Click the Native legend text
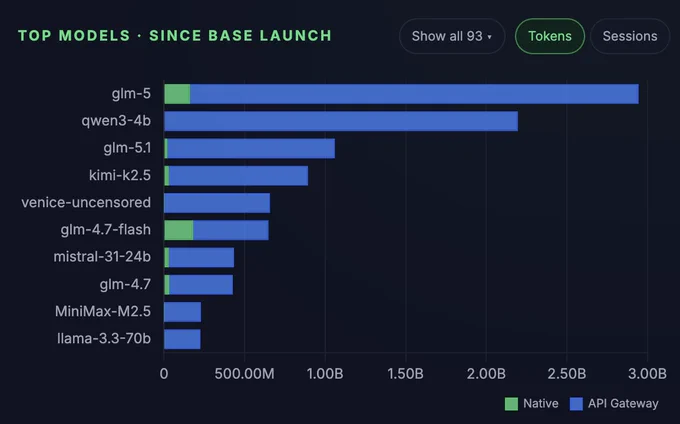 pos(540,404)
